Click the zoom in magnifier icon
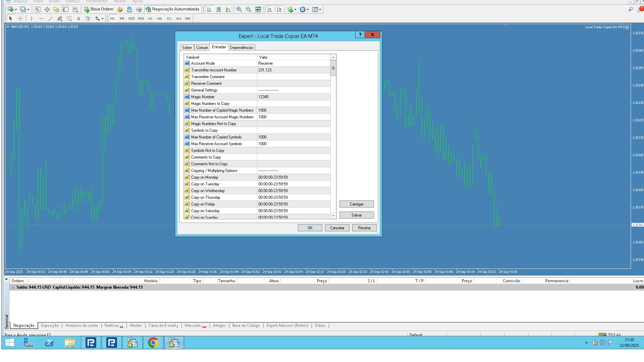 pyautogui.click(x=239, y=9)
